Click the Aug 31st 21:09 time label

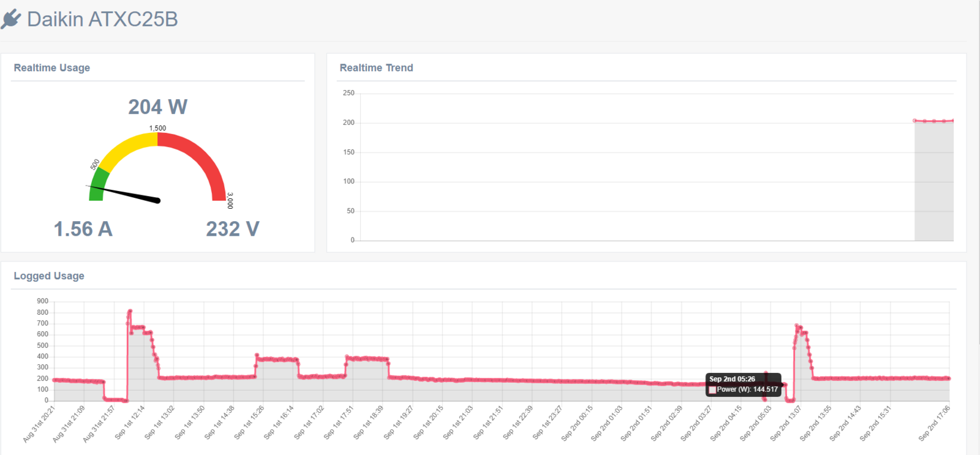(69, 423)
